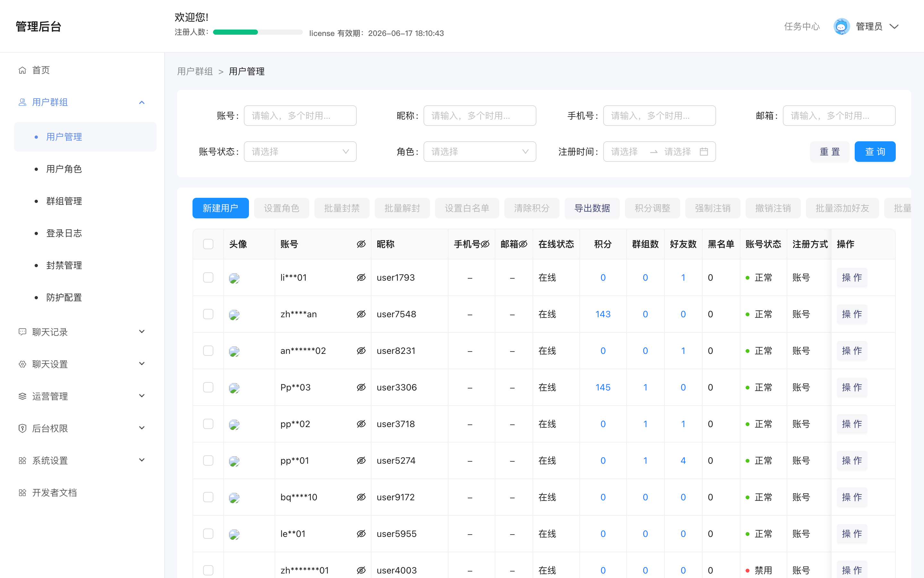Screen dimensions: 924x578
Task: Check the row checkbox for pp**02
Action: (x=208, y=424)
